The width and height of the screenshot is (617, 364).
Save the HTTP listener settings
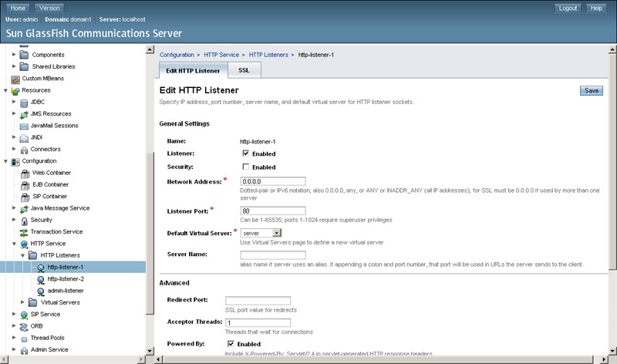(x=592, y=90)
